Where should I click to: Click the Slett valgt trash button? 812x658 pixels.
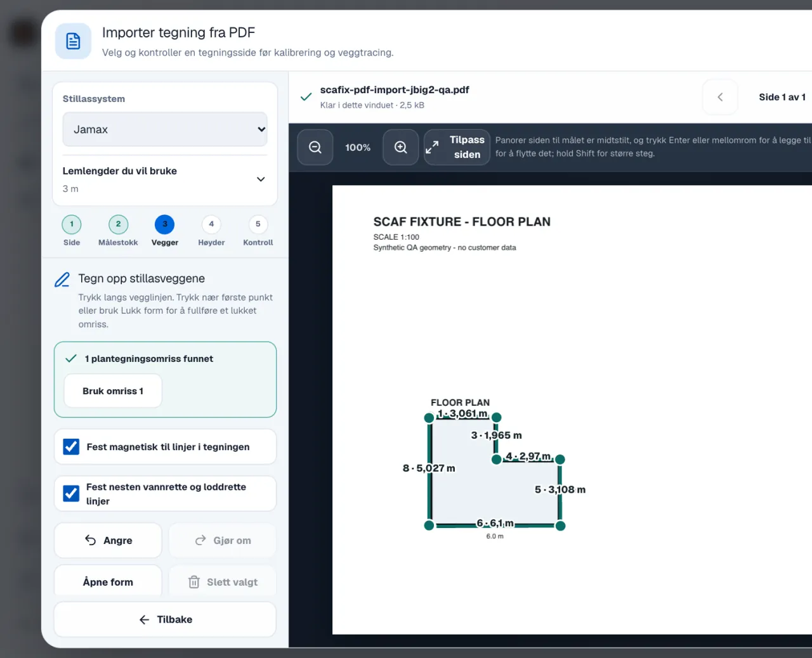coord(223,581)
